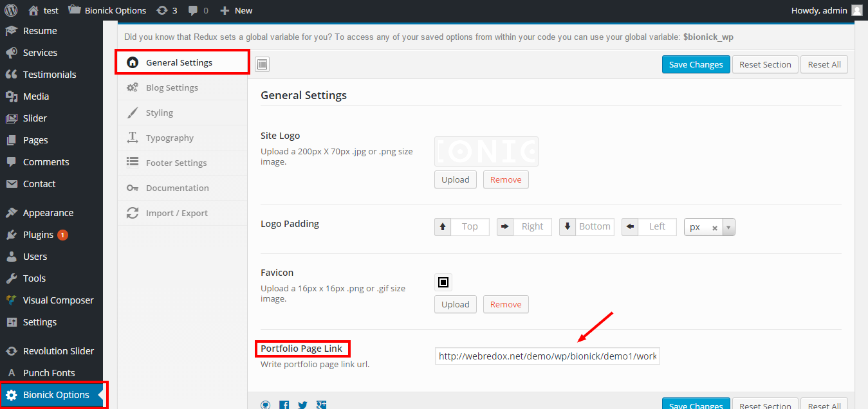Click top Reset Section button
This screenshot has width=868, height=409.
click(x=765, y=64)
